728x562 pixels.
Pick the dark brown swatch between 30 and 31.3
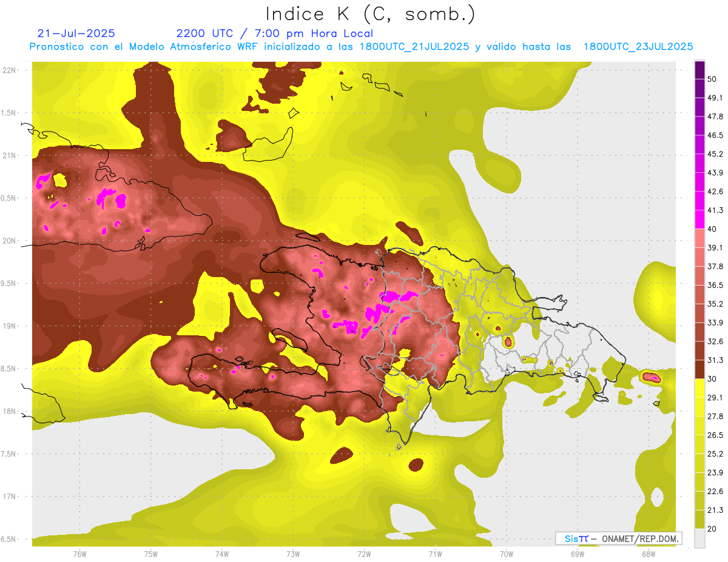[699, 369]
